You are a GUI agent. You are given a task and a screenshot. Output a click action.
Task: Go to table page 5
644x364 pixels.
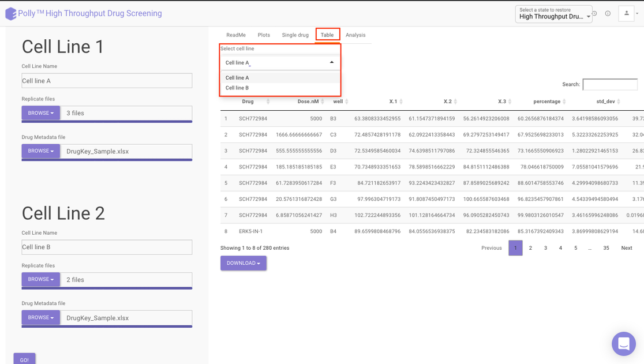coord(576,248)
